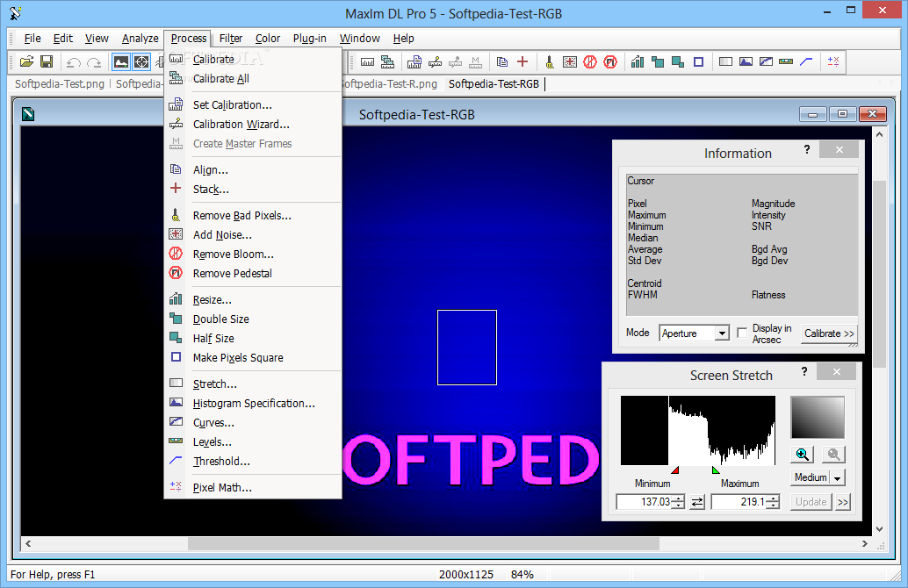Screen dimensions: 908x588
Task: Select Remove Bad Pixels... menu entry
Action: click(253, 216)
